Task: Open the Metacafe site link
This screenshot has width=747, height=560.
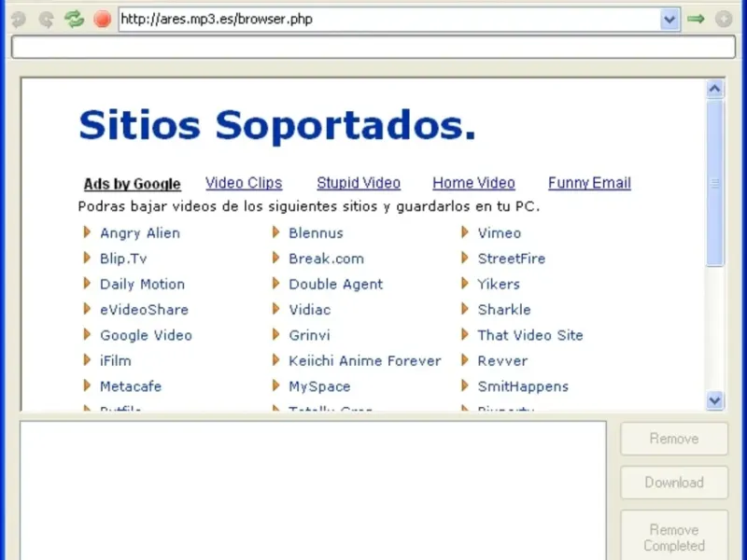Action: (131, 386)
